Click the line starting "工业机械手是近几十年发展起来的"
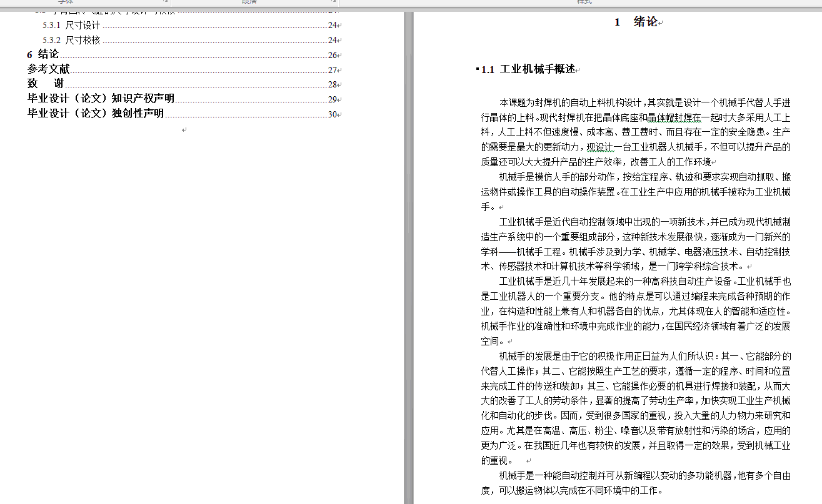Viewport: 822px width, 504px height. pos(644,282)
